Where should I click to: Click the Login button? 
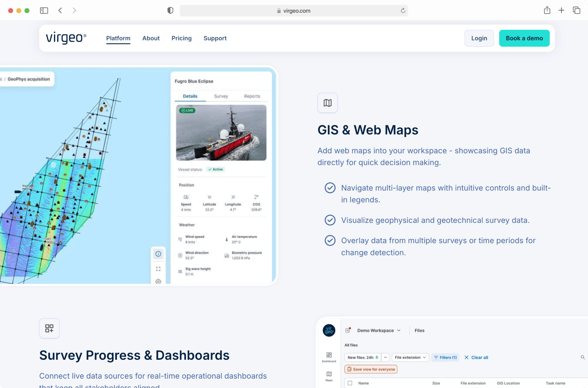click(479, 38)
